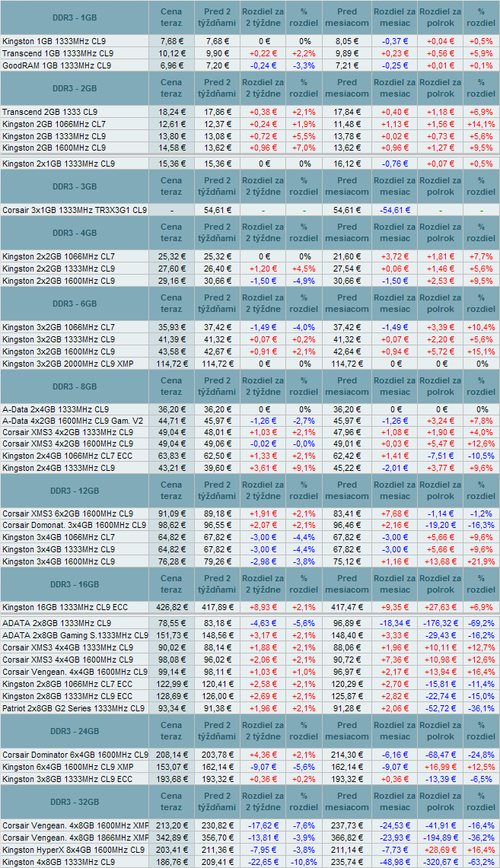Select Corsair 3x1GB 1333MHz TR3X3G1 CL9 name
Viewport: 500px width, 868px height.
pos(75,211)
